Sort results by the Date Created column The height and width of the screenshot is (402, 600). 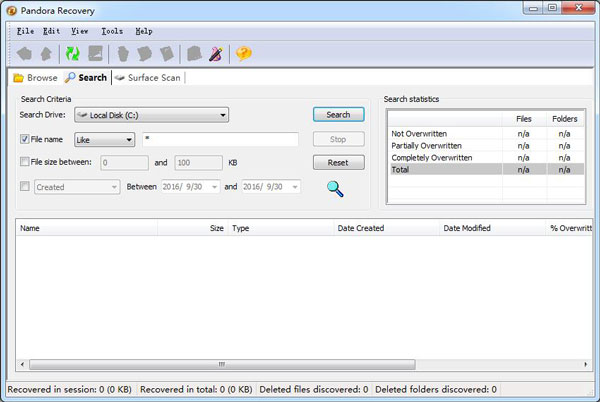click(386, 228)
